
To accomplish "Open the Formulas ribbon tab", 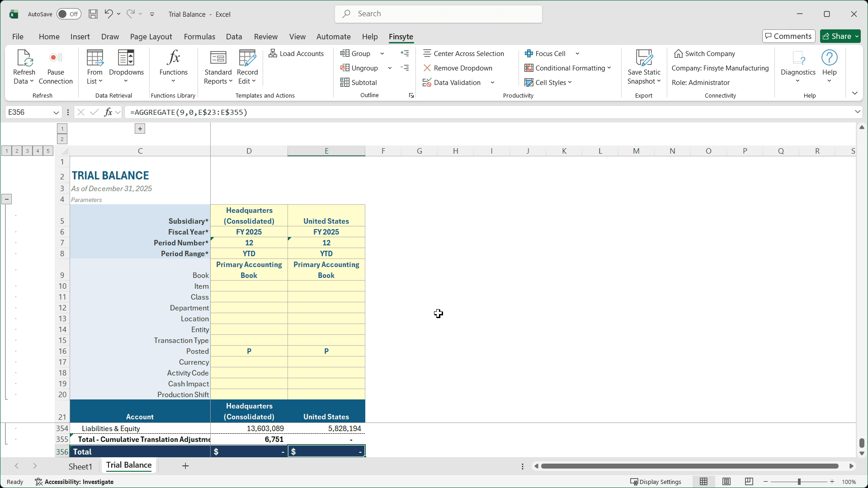I will (x=199, y=37).
